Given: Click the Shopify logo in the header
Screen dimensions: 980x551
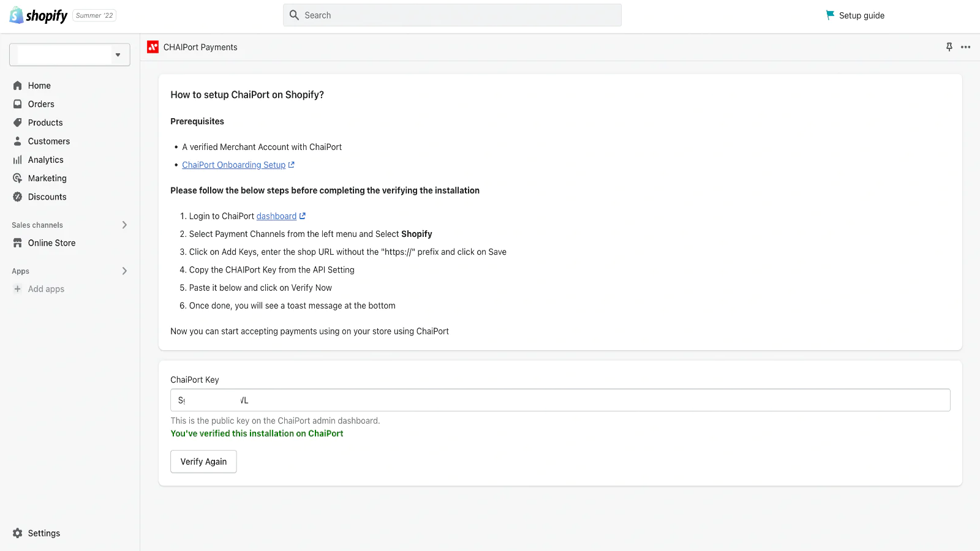Looking at the screenshot, I should click(x=38, y=15).
